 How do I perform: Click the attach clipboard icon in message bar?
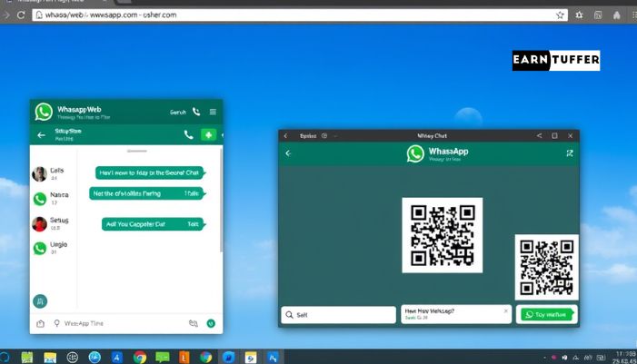40,323
